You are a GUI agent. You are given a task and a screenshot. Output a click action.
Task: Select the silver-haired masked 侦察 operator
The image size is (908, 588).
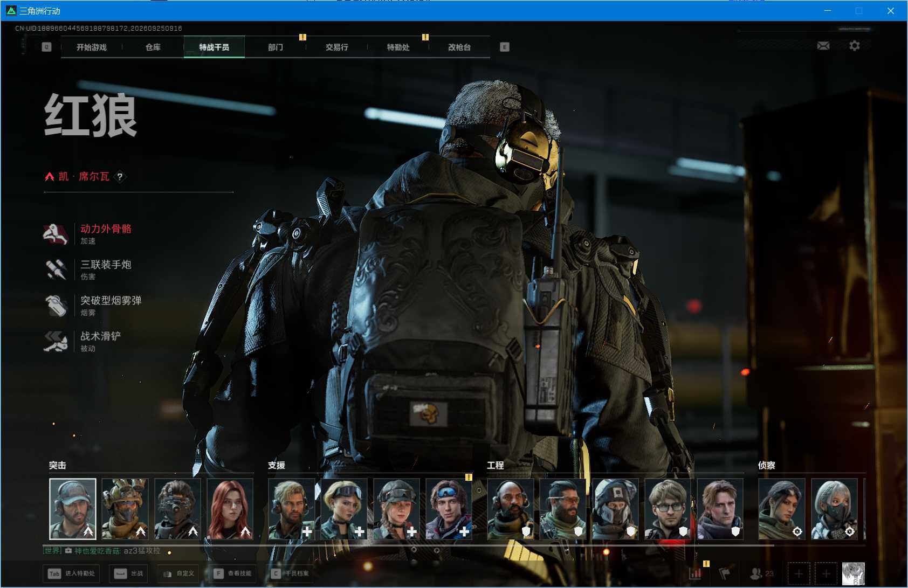click(834, 509)
